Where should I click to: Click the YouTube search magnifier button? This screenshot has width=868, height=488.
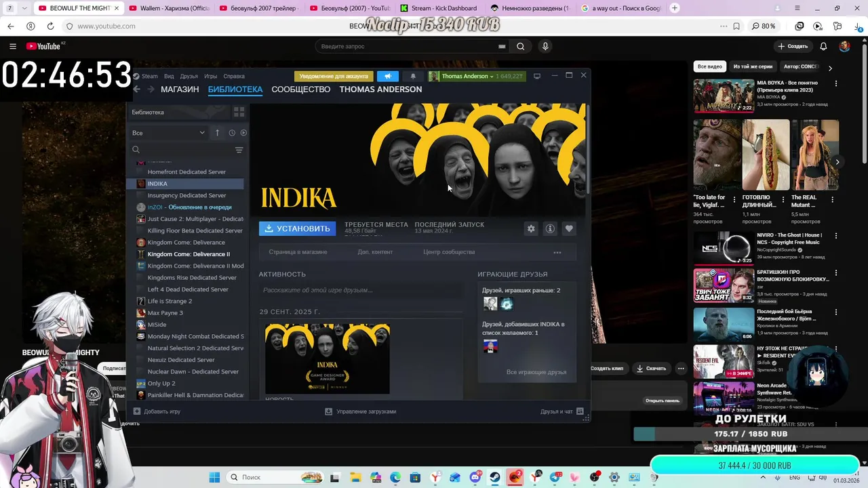pos(520,46)
